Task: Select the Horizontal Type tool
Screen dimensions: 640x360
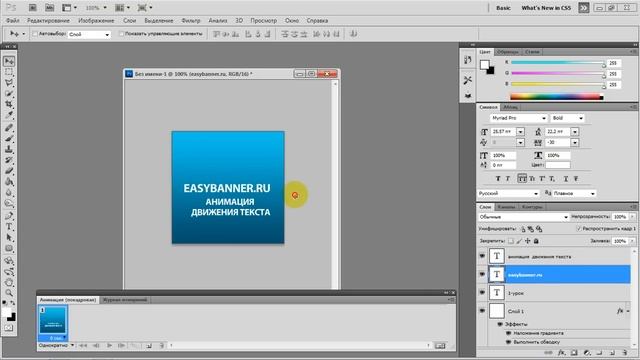Action: pyautogui.click(x=9, y=227)
